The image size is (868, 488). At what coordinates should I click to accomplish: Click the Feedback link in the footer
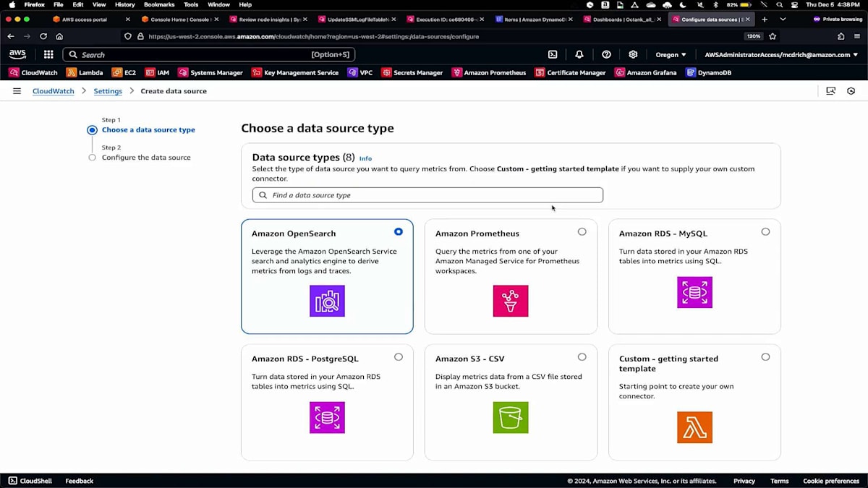point(80,481)
